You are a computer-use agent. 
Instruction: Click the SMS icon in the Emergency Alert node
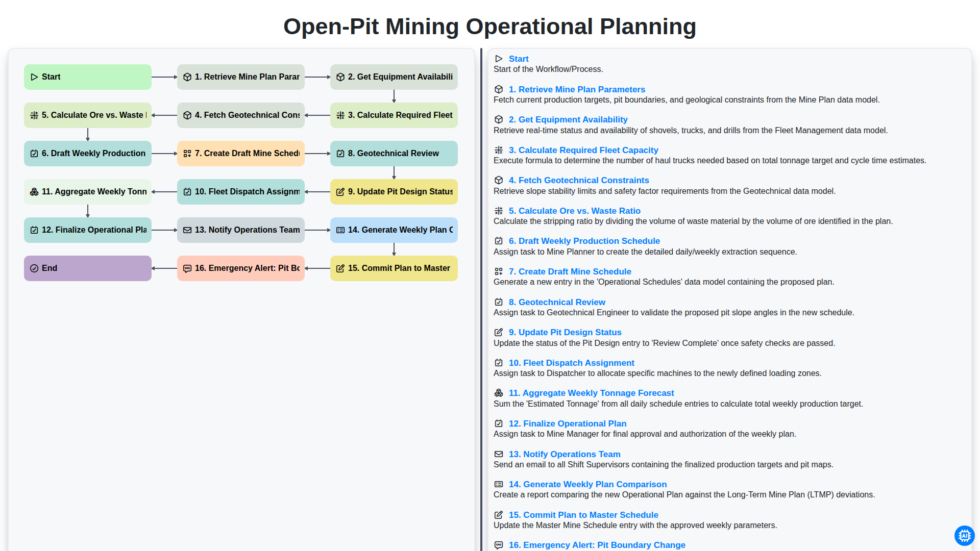[x=187, y=268]
